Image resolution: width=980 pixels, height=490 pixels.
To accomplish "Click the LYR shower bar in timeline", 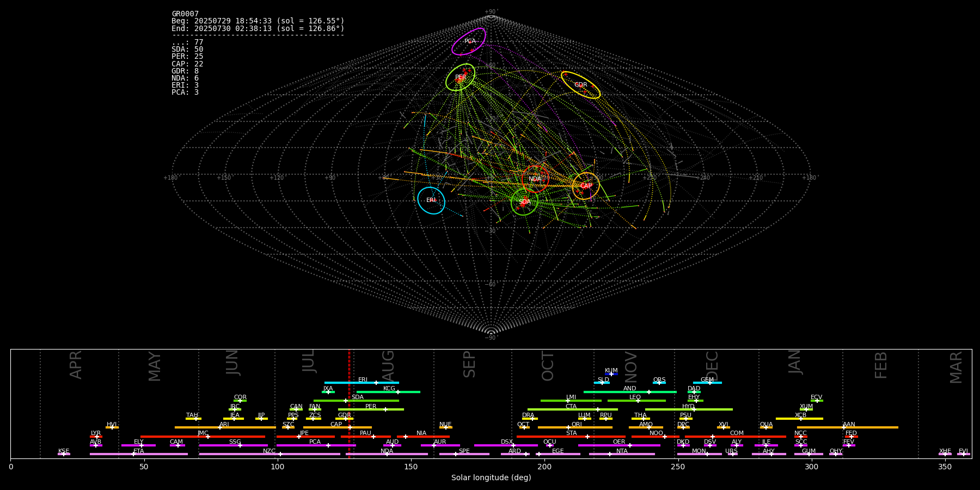I will coord(96,436).
